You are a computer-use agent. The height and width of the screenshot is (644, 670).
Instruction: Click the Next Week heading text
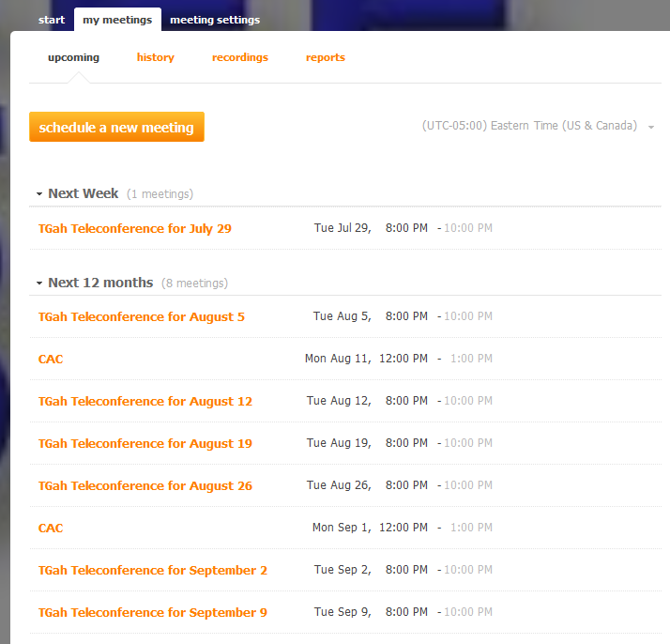[84, 193]
